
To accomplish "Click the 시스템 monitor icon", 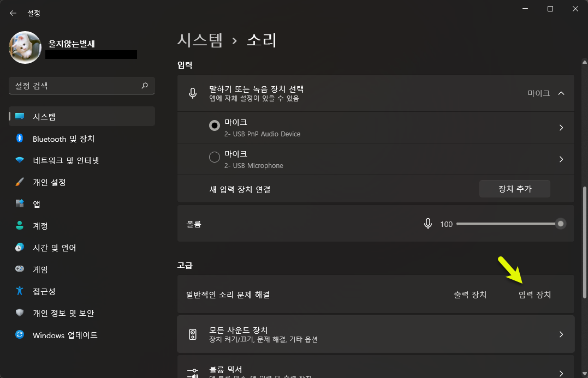I will coord(20,116).
